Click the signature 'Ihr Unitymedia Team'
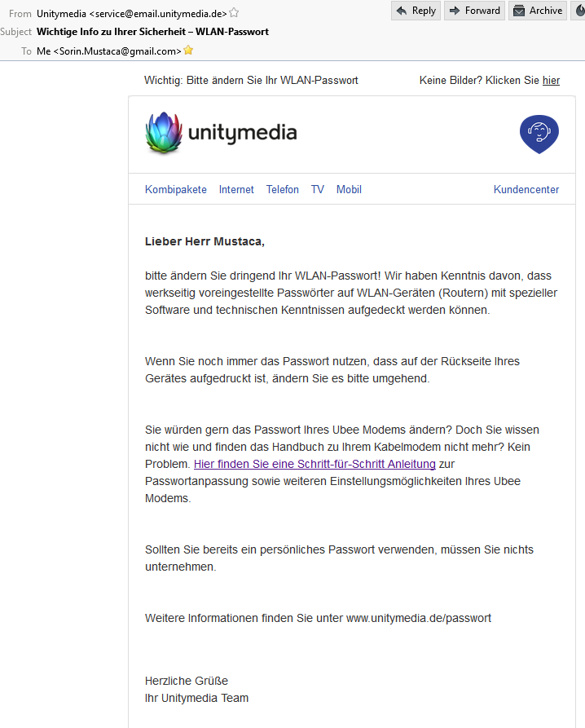This screenshot has width=585, height=728. [196, 698]
